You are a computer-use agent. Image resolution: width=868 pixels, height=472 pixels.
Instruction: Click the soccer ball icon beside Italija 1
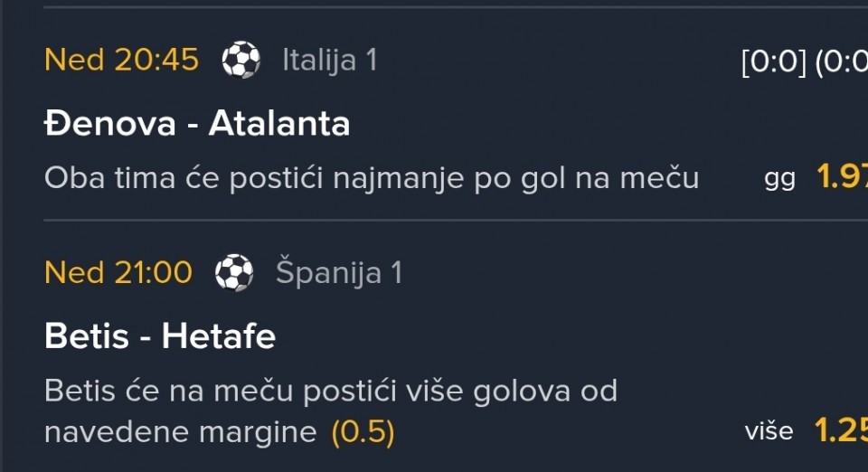coord(241,61)
